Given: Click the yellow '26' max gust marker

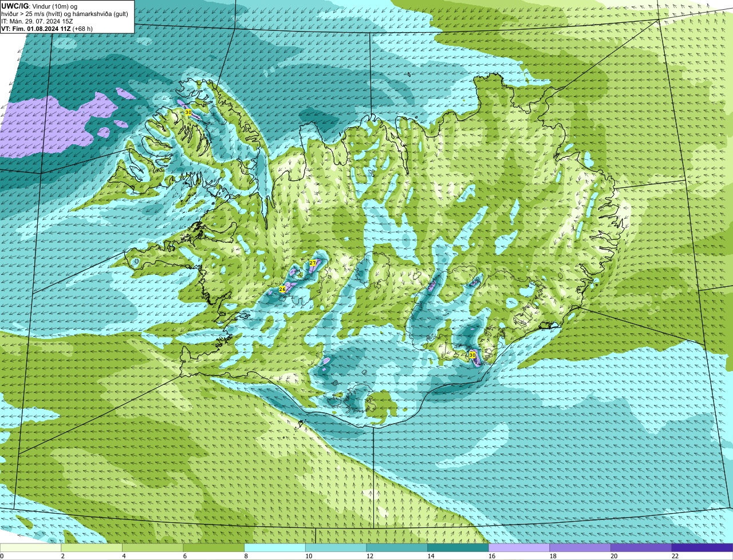Looking at the screenshot, I should click(x=282, y=290).
